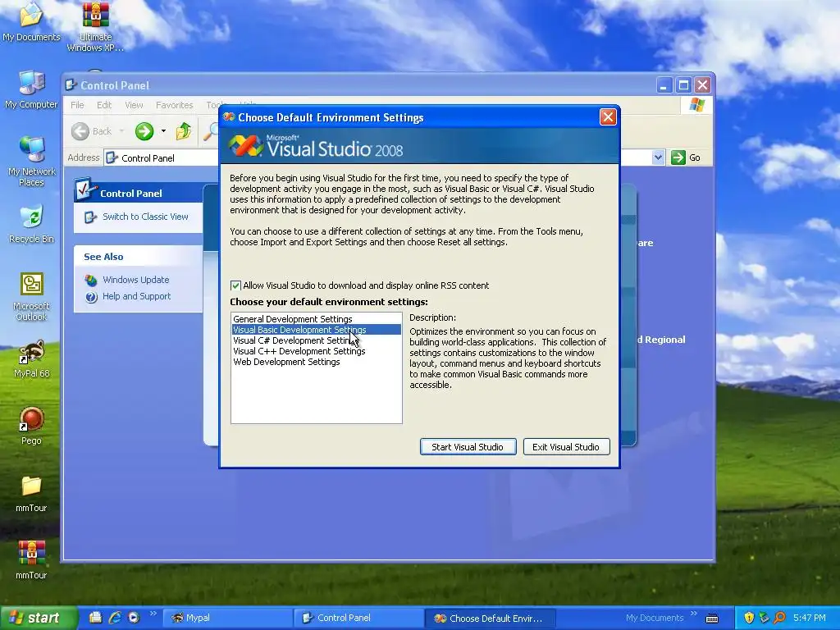Click Switch to Classic View link

(x=145, y=217)
